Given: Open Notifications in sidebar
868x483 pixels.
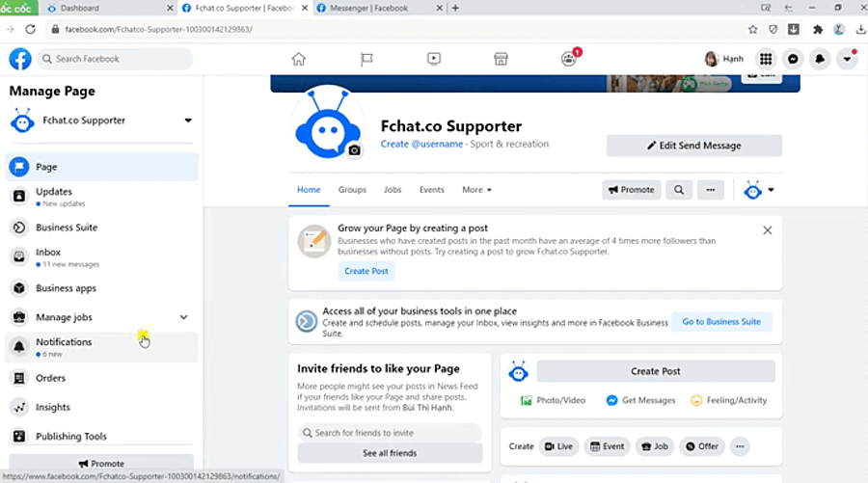Looking at the screenshot, I should coord(102,347).
